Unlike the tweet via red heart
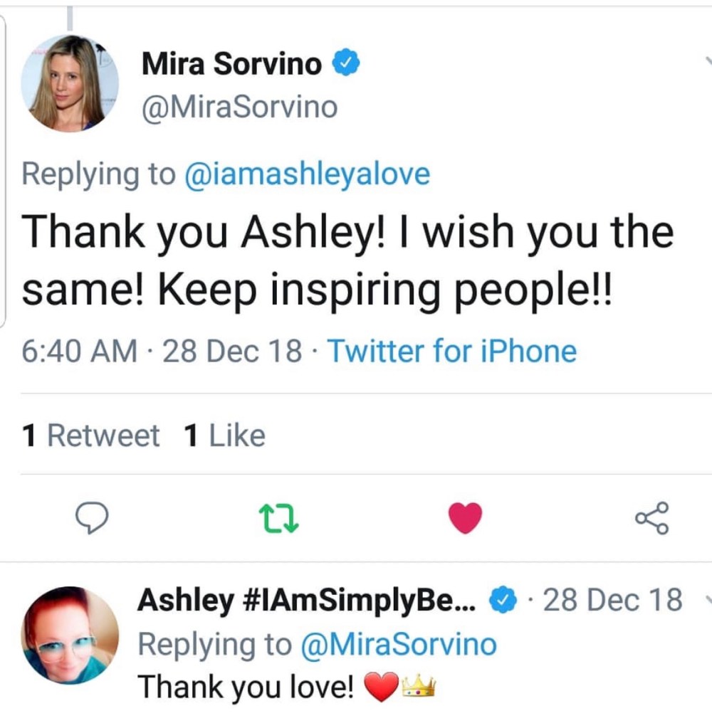Image resolution: width=712 pixels, height=728 pixels. 466,518
